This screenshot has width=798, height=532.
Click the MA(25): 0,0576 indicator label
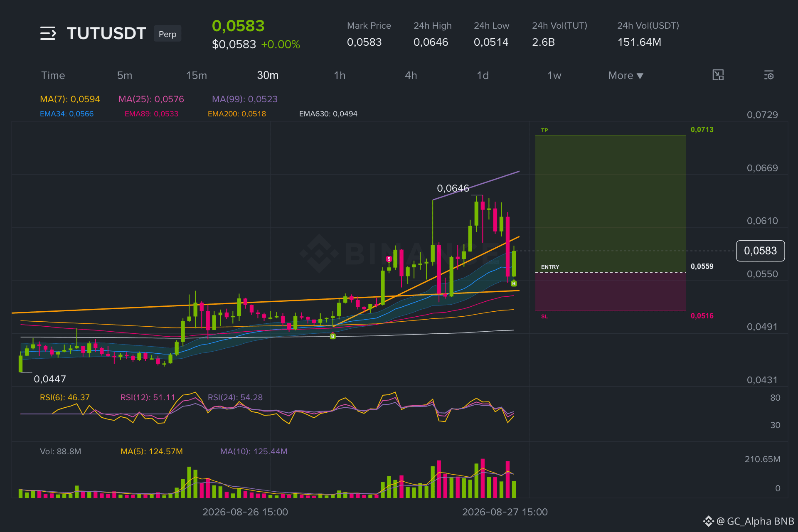[151, 99]
